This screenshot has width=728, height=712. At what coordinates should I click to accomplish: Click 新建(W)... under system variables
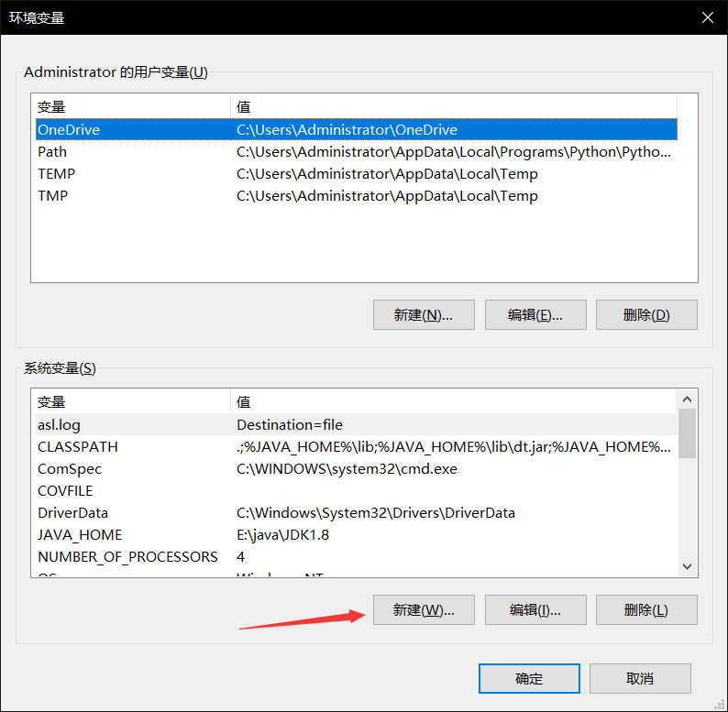coord(424,610)
